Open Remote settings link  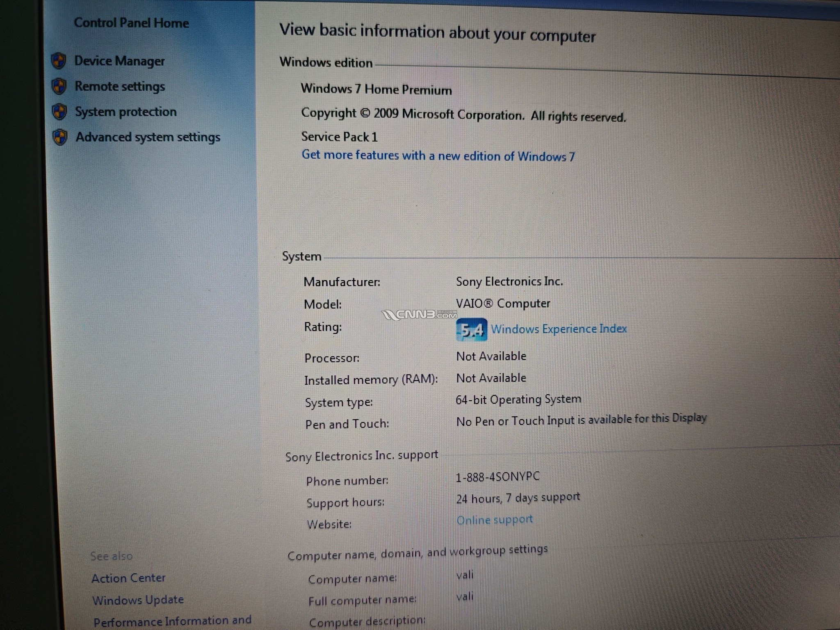(x=120, y=87)
